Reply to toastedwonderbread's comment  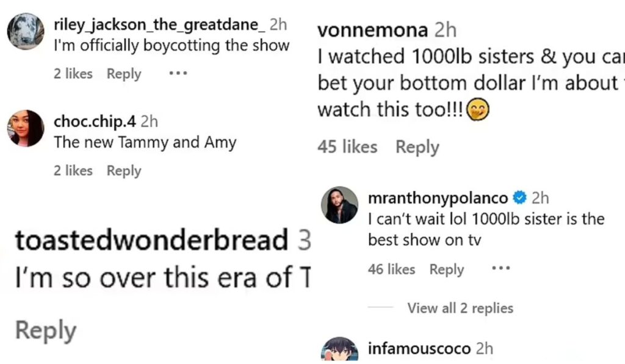(x=46, y=330)
